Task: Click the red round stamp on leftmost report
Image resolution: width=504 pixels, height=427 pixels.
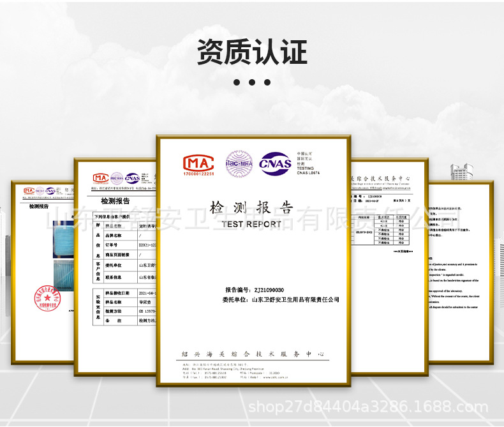Action: click(47, 297)
